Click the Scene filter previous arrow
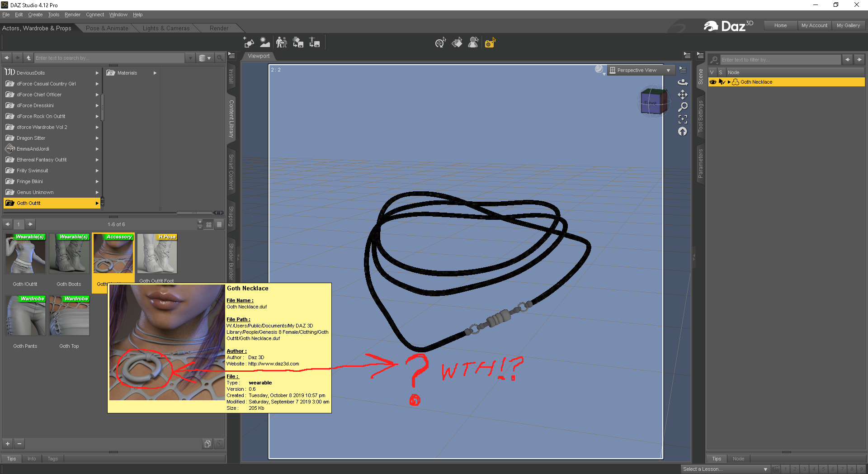 click(848, 60)
